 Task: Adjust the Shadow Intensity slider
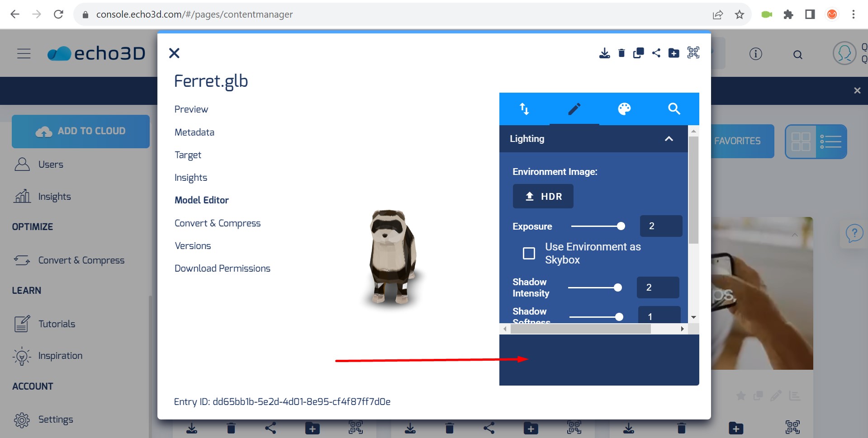tap(595, 287)
